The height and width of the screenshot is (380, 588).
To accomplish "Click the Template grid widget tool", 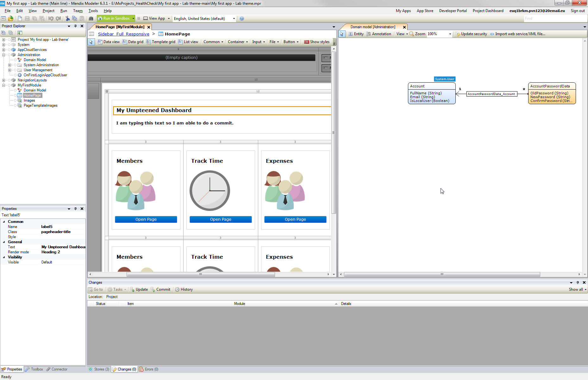I will coord(160,42).
